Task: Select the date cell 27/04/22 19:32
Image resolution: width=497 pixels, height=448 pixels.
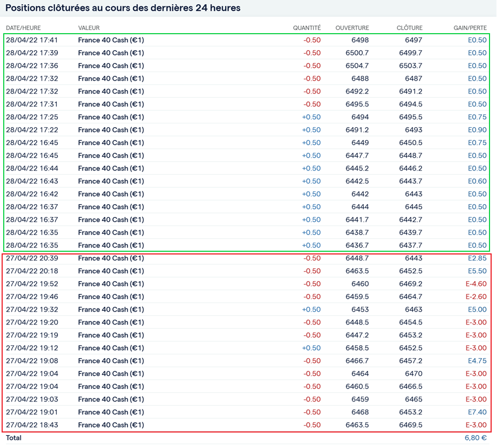Action: 32,310
